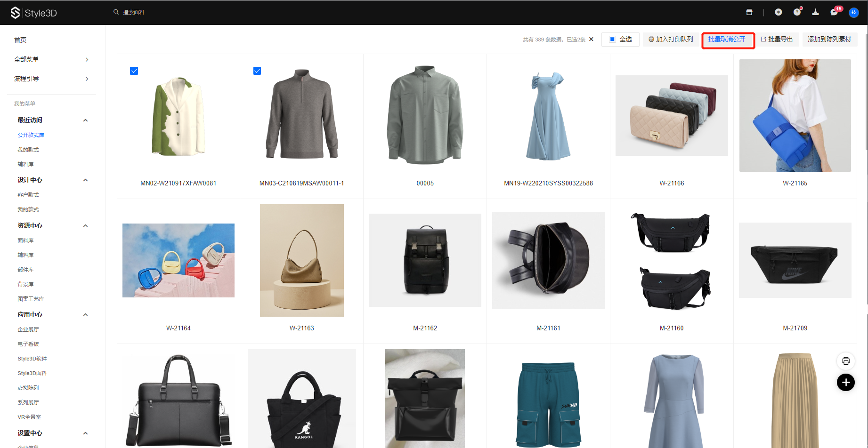Open 面料库 in the sidebar
This screenshot has height=448, width=868.
(25, 240)
